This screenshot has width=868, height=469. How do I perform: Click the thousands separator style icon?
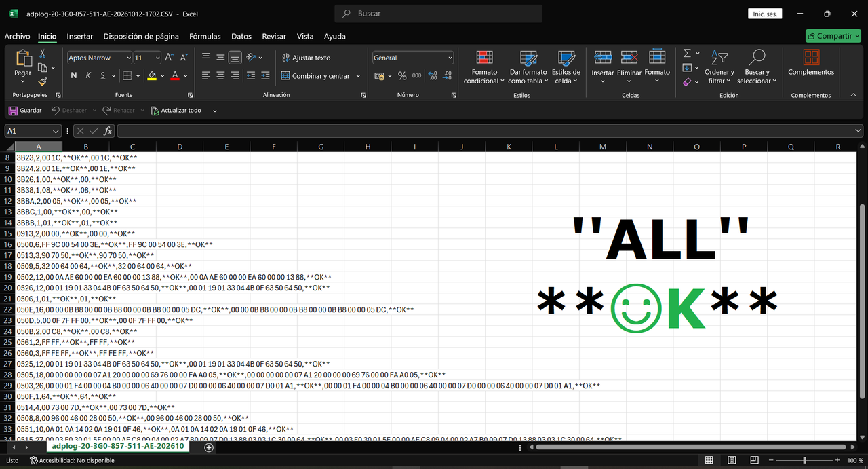point(416,76)
